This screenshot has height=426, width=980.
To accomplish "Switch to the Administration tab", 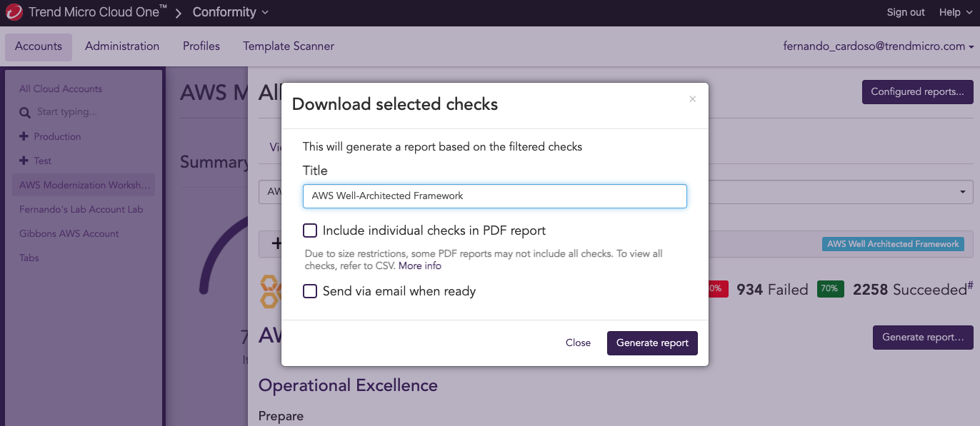I will tap(122, 46).
